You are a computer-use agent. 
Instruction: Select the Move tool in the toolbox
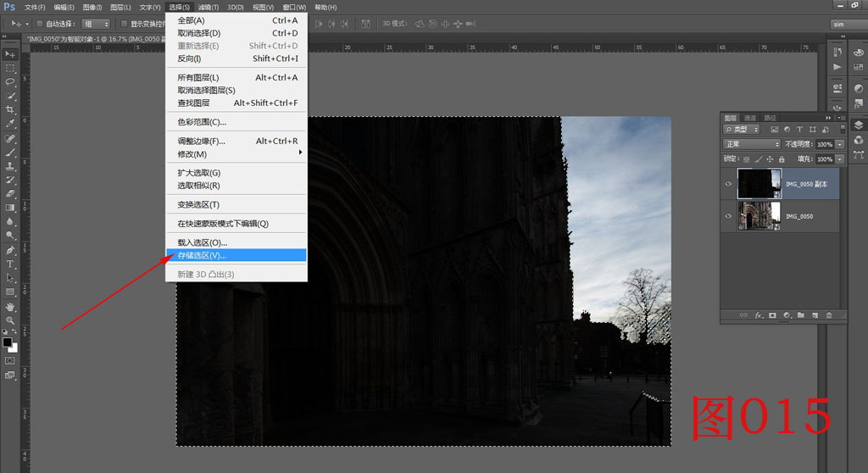(10, 54)
